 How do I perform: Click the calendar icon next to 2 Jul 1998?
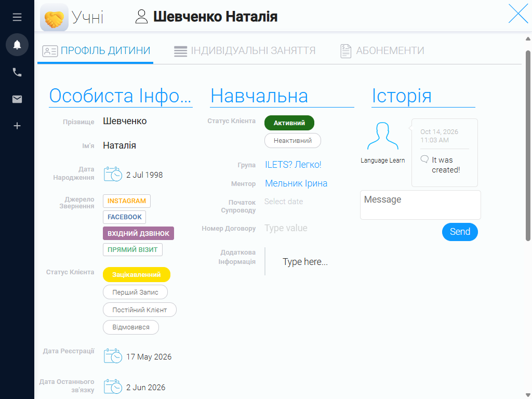113,174
